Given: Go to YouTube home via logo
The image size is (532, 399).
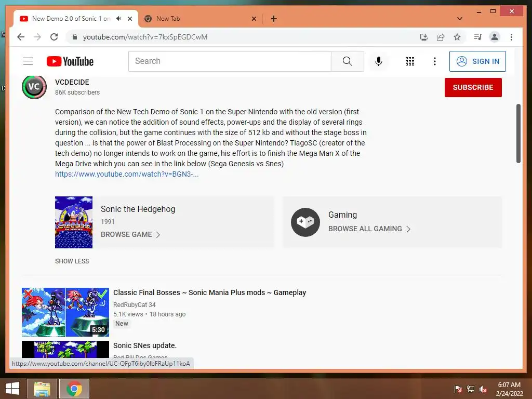Looking at the screenshot, I should coord(70,61).
